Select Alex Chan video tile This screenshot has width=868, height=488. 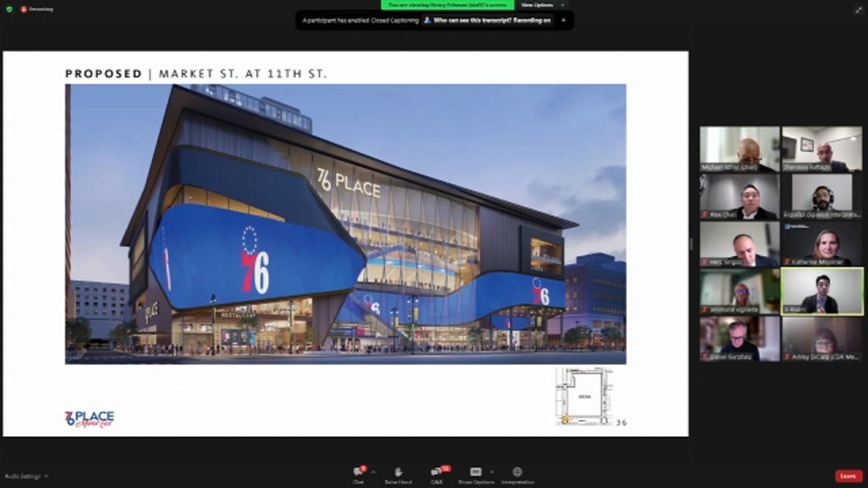click(740, 197)
